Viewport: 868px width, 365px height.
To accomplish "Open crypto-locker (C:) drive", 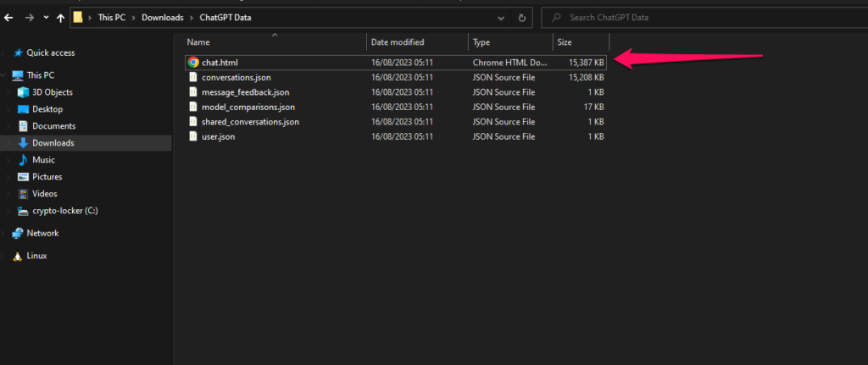I will click(x=64, y=211).
